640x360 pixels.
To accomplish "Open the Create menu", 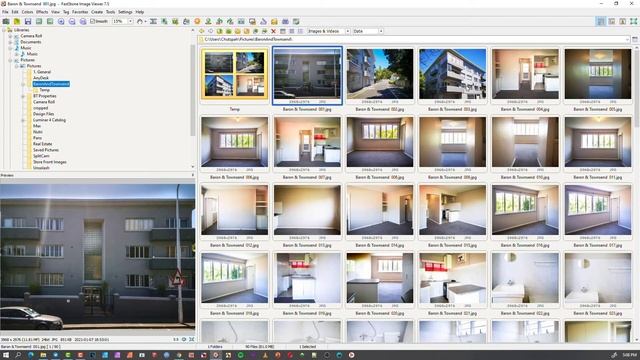I will [97, 12].
